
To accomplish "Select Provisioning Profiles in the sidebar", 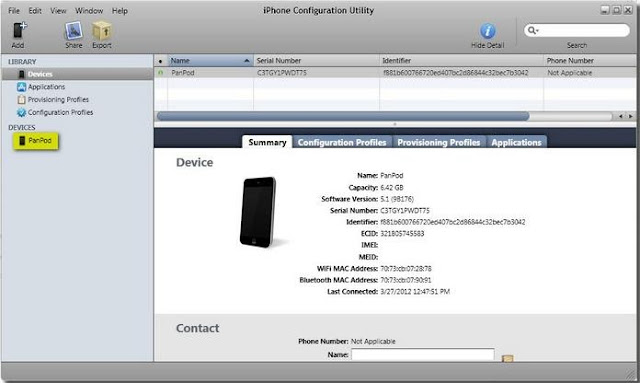I will pos(58,100).
